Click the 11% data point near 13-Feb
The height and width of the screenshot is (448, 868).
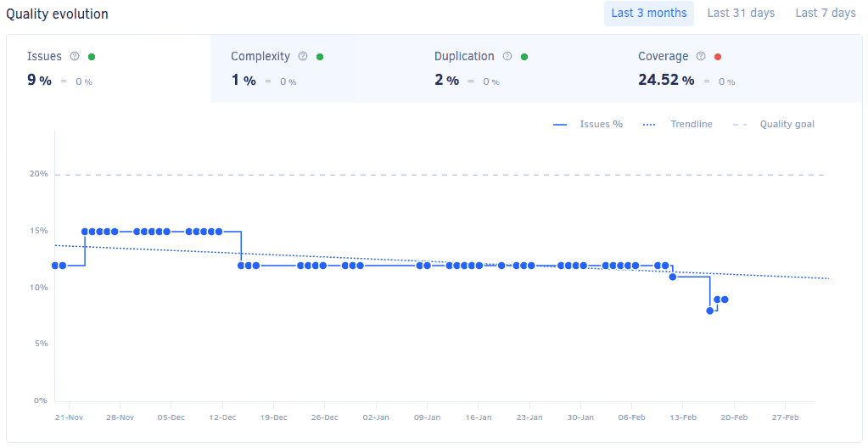click(673, 277)
